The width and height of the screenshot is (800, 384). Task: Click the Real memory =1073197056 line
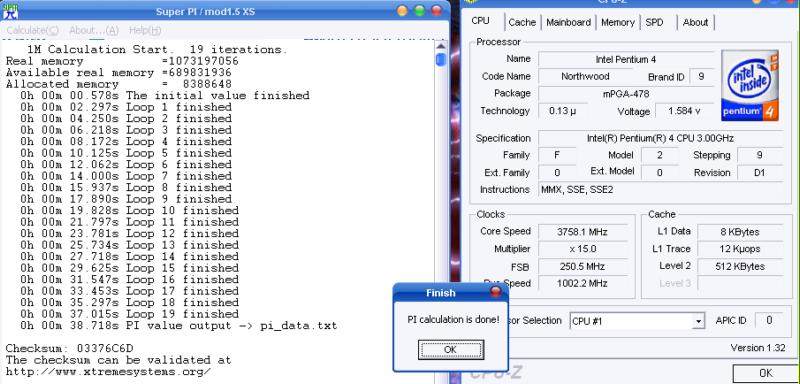(122, 61)
